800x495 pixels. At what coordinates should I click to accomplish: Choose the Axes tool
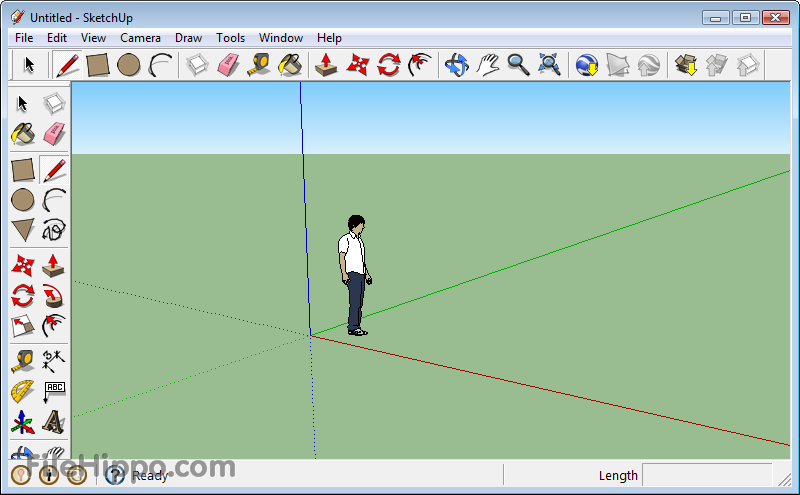coord(23,423)
